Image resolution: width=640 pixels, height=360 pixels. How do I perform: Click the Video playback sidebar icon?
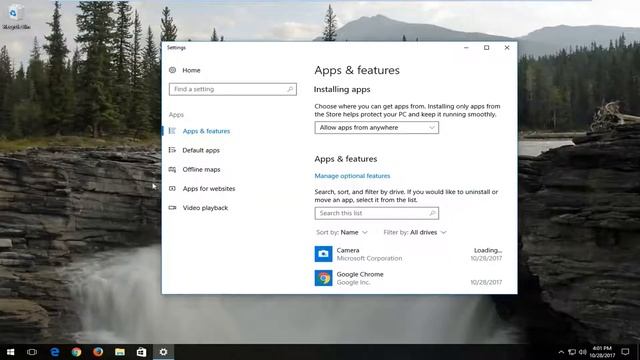172,208
